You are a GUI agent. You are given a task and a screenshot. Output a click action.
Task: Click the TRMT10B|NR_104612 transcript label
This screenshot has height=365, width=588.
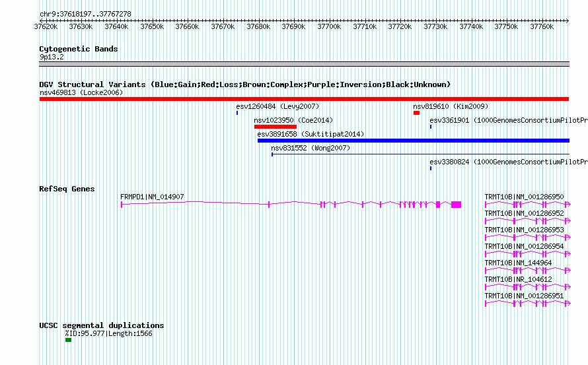point(518,279)
